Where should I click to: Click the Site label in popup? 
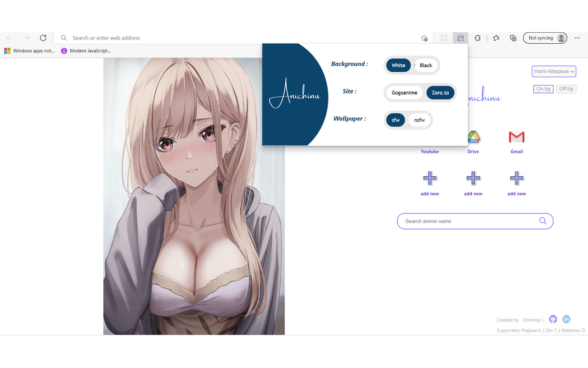350,91
